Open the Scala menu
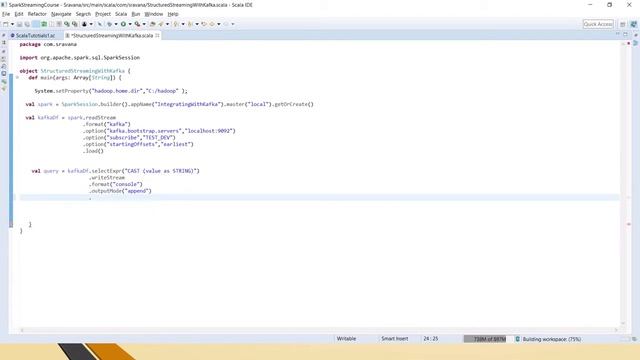Screen dimensions: 640x360 point(121,14)
